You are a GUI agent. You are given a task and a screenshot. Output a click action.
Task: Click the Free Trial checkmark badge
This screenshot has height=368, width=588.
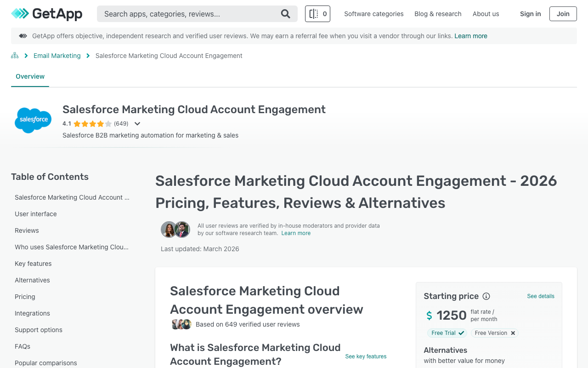(x=447, y=333)
